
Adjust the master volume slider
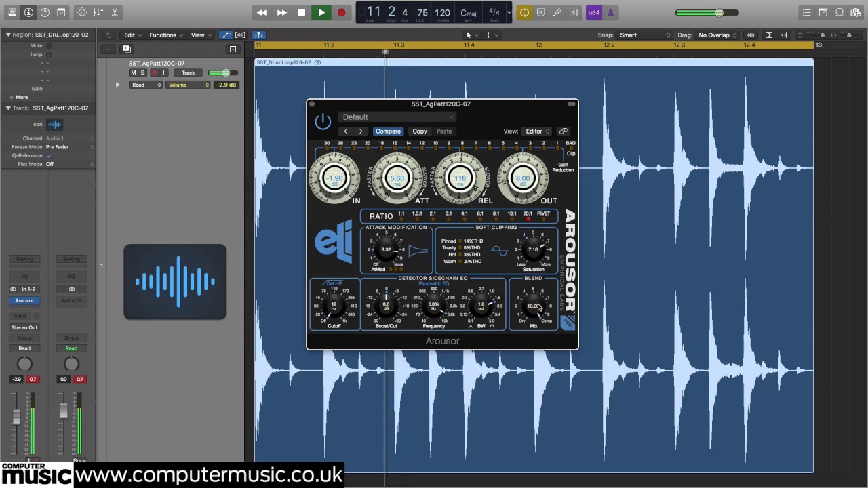tap(708, 12)
